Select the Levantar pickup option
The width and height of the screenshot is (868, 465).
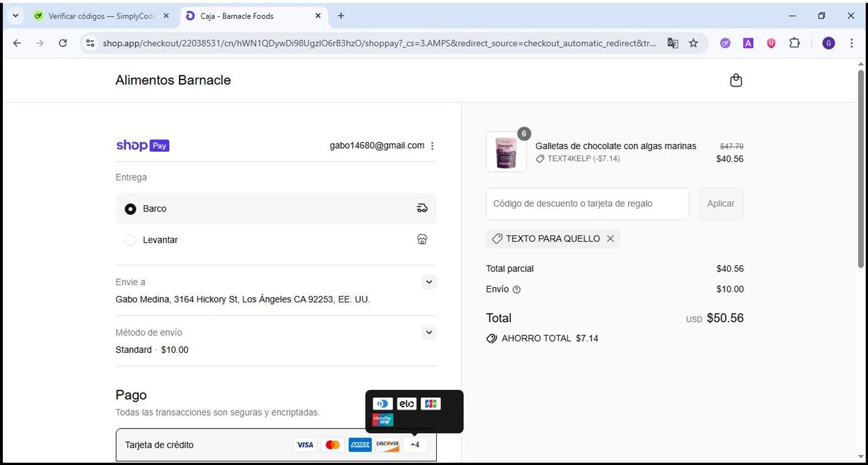click(276, 240)
